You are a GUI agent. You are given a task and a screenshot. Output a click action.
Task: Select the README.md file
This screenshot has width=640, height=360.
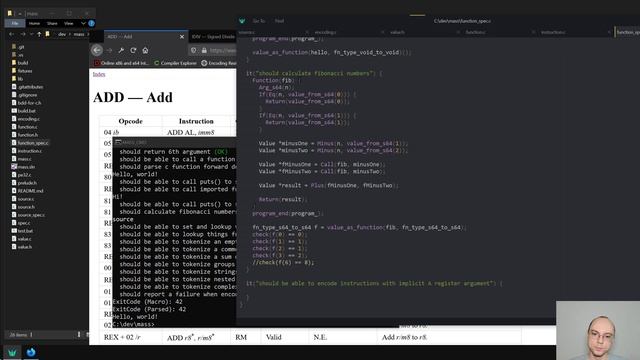pyautogui.click(x=27, y=191)
